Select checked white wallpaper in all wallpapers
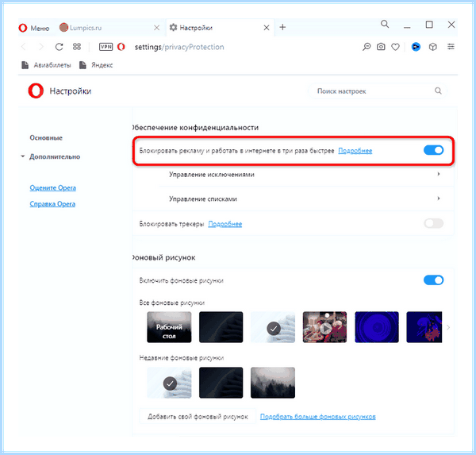The width and height of the screenshot is (476, 455). (273, 327)
